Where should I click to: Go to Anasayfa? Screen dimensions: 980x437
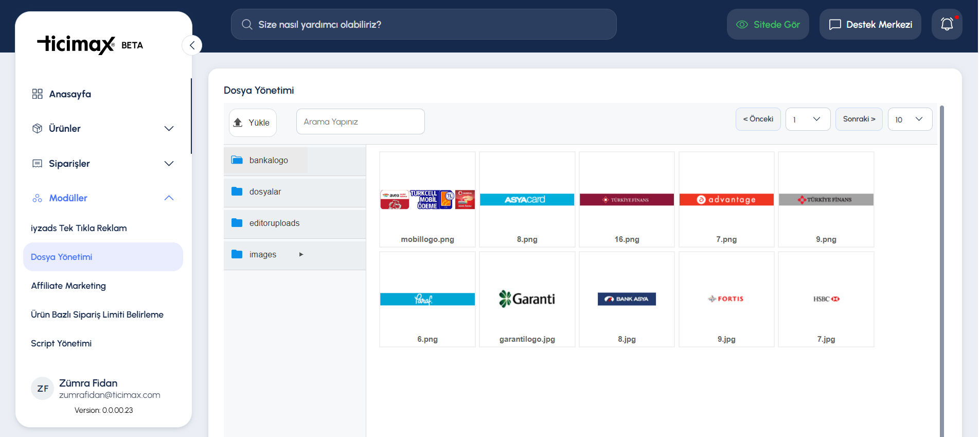click(x=70, y=94)
